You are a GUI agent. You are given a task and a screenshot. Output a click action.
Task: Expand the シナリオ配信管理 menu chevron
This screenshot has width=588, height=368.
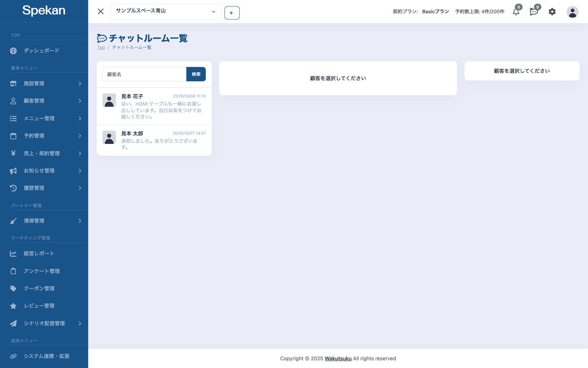80,323
